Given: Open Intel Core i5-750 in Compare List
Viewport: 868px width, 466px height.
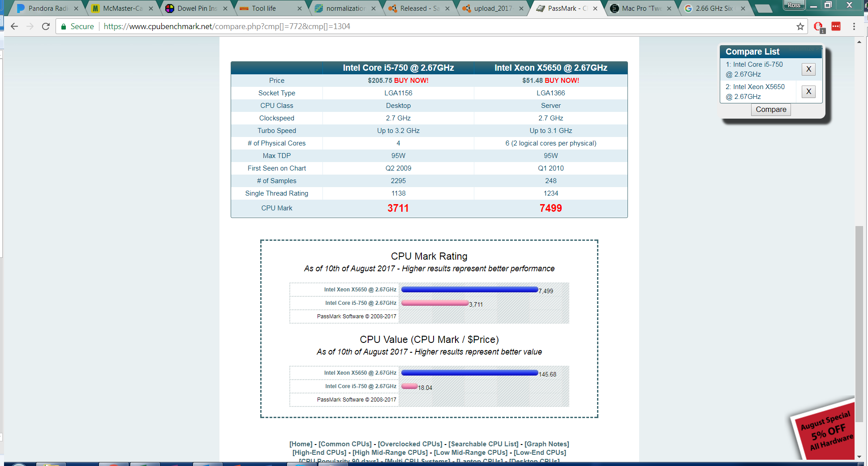Looking at the screenshot, I should (754, 69).
